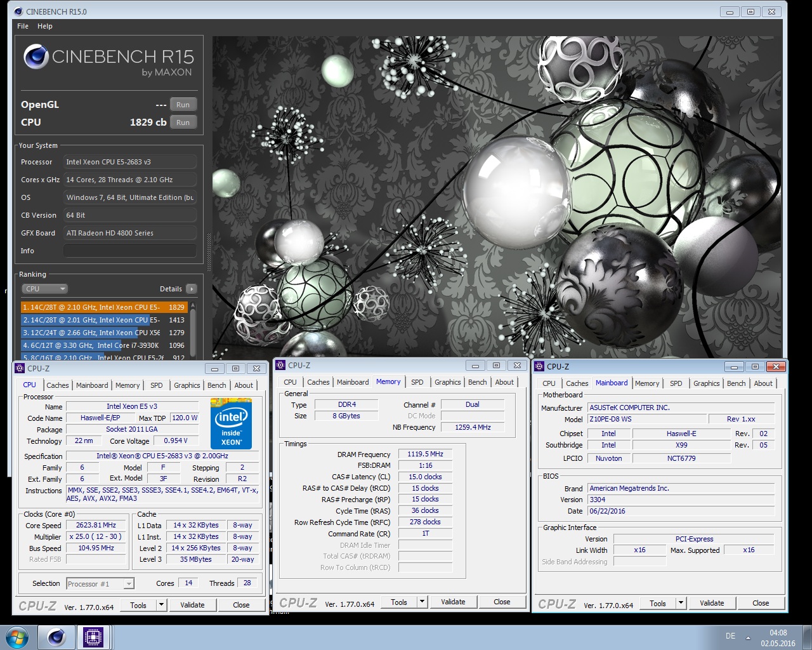Show hidden system tray icons
The image size is (812, 650).
click(748, 637)
